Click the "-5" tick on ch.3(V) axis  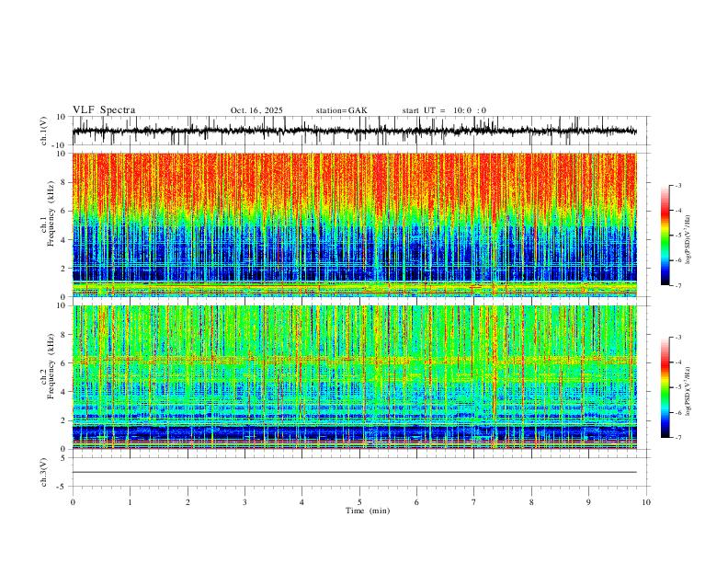coord(63,487)
